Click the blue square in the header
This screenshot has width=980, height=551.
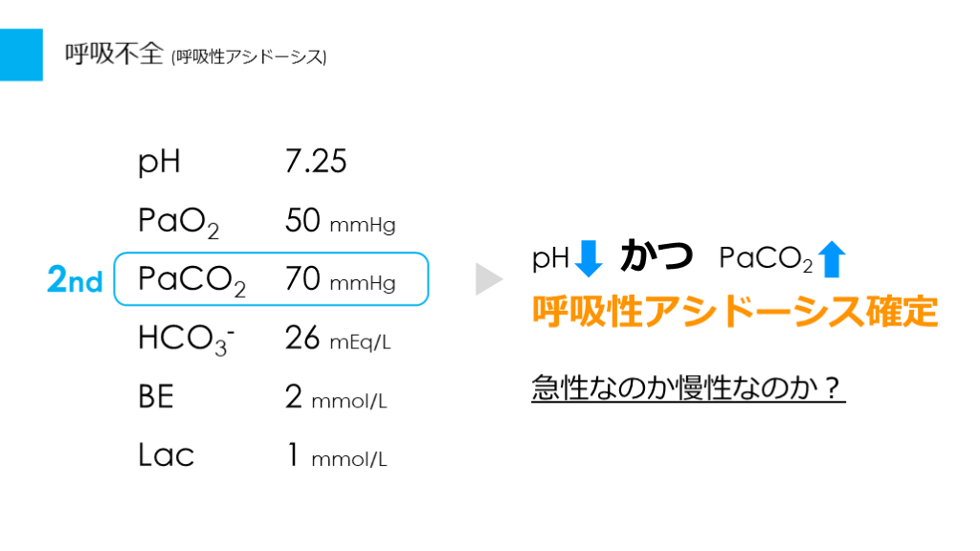coord(21,55)
